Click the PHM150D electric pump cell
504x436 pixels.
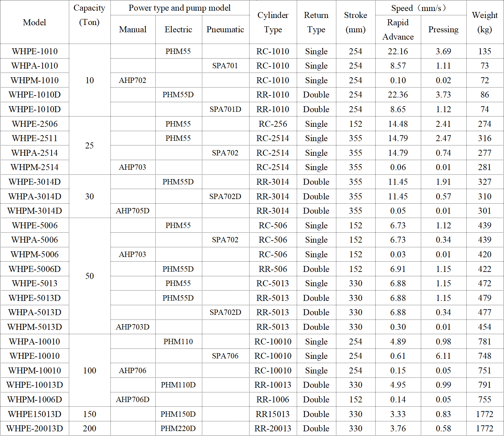click(x=178, y=414)
